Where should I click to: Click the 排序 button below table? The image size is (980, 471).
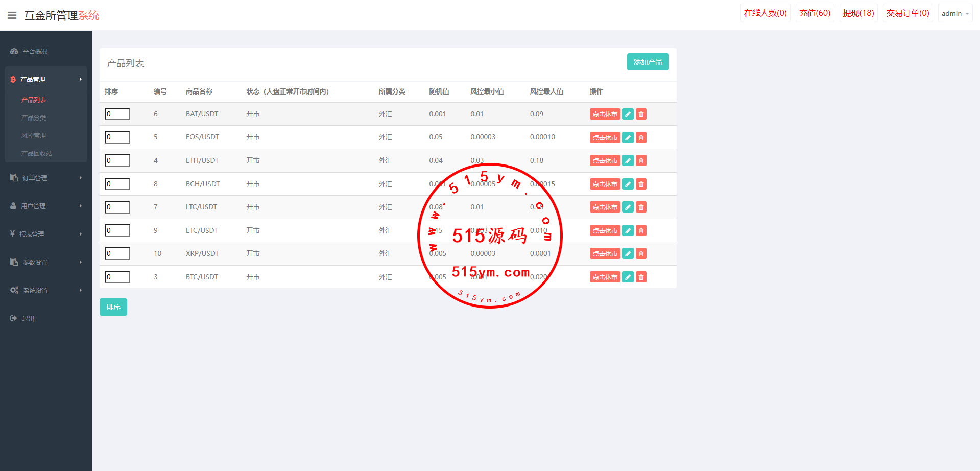[x=113, y=307]
